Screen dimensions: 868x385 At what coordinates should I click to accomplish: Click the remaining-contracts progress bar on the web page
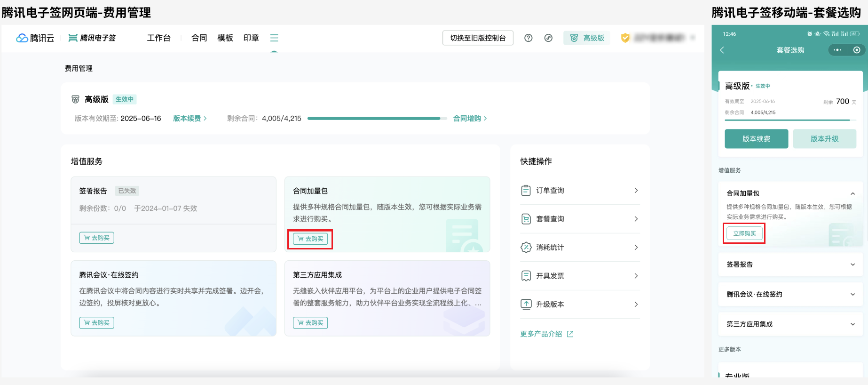tap(377, 119)
